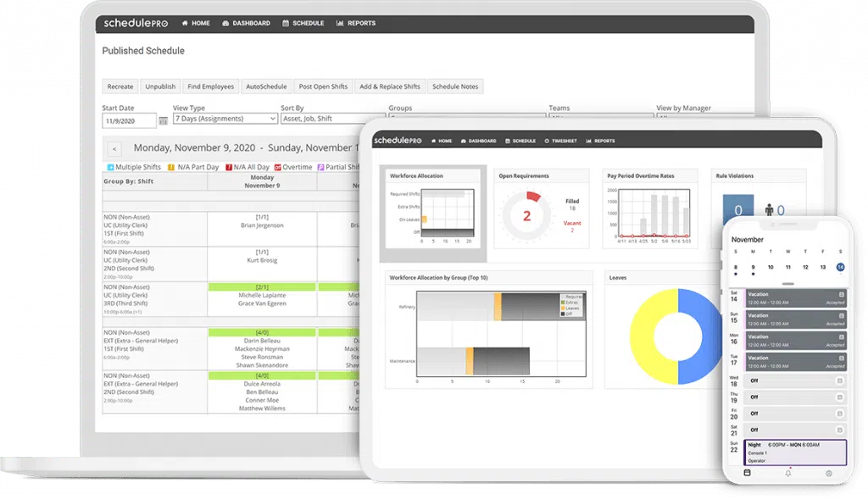Switch to the Dashboard menu item
868x500 pixels.
[246, 23]
